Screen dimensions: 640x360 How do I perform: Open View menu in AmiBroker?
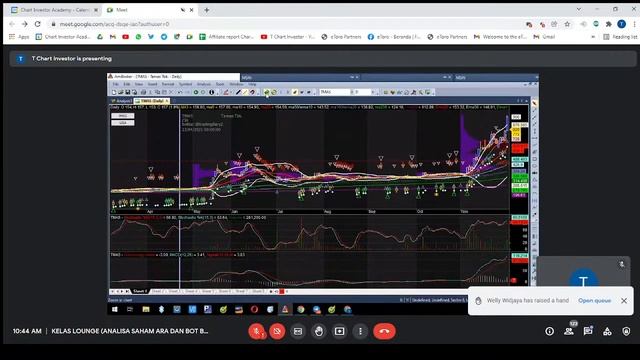tap(139, 84)
